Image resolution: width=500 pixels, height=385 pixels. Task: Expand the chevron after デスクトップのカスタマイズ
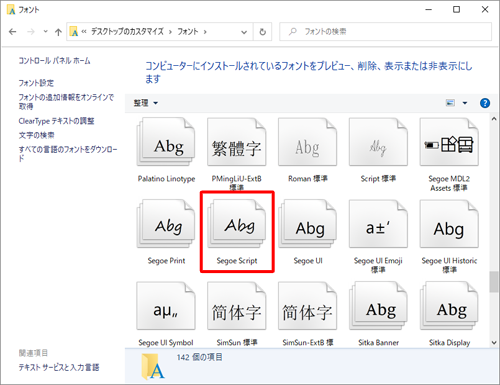point(170,32)
